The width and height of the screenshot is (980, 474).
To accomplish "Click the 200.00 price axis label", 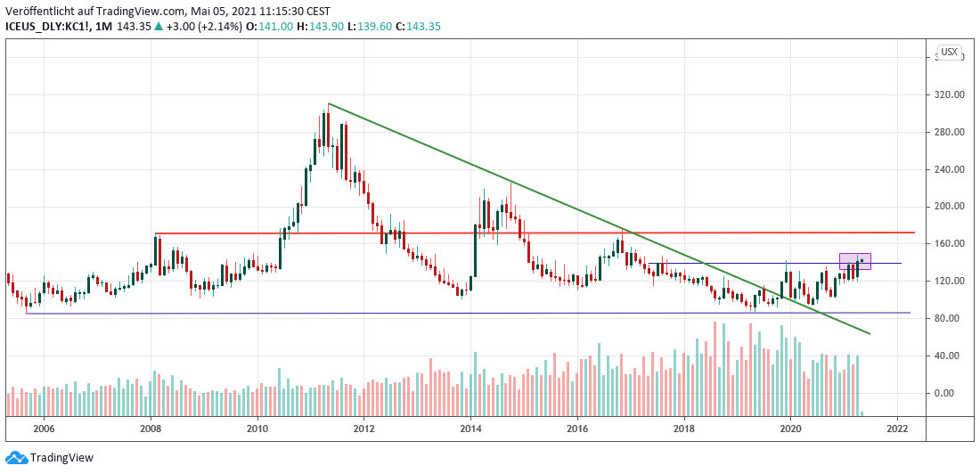I will click(x=950, y=207).
